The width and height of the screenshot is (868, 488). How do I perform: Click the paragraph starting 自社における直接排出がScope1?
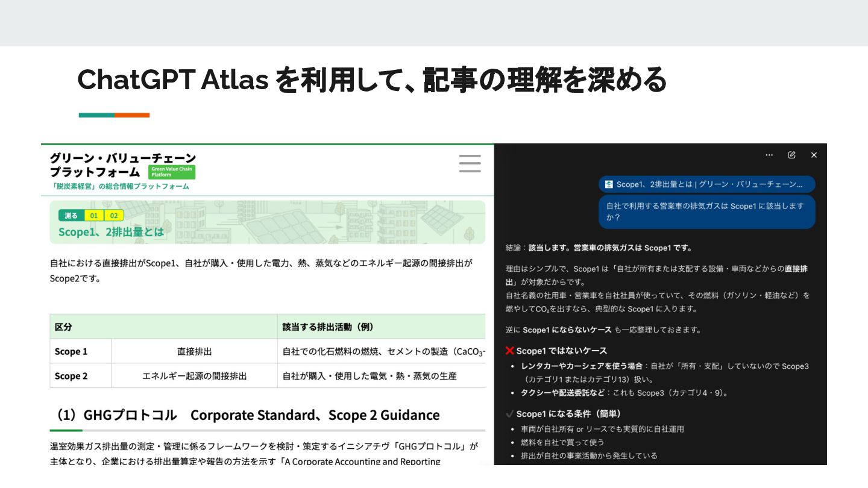[261, 271]
